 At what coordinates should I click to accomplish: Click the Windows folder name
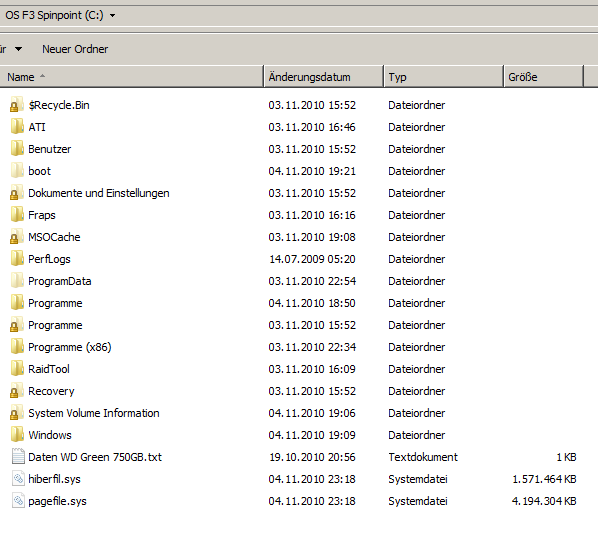tap(50, 435)
